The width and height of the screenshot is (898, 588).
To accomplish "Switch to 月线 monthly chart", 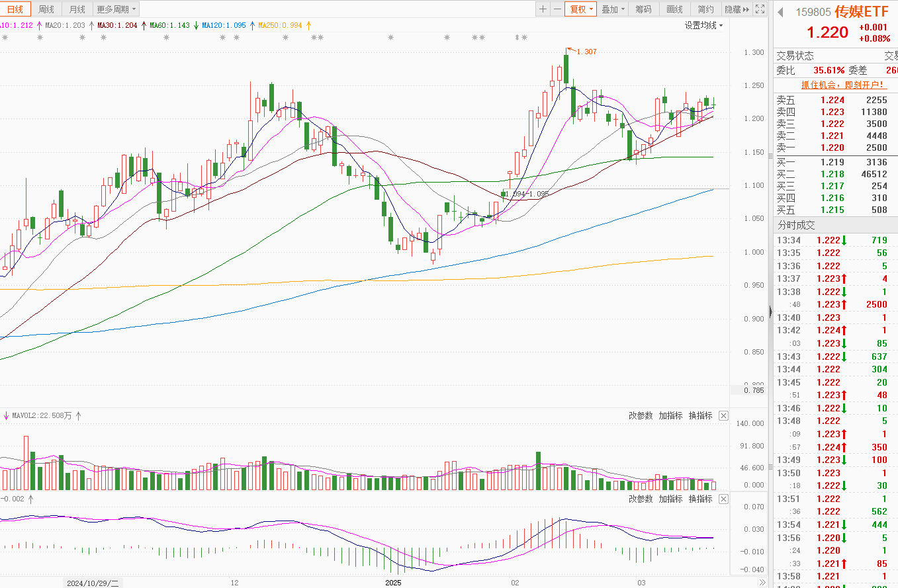I will pos(77,9).
